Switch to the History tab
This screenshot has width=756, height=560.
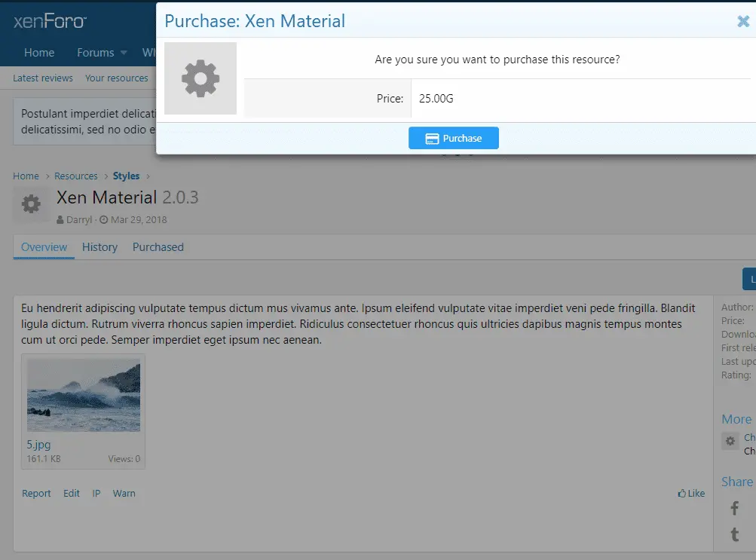(99, 247)
